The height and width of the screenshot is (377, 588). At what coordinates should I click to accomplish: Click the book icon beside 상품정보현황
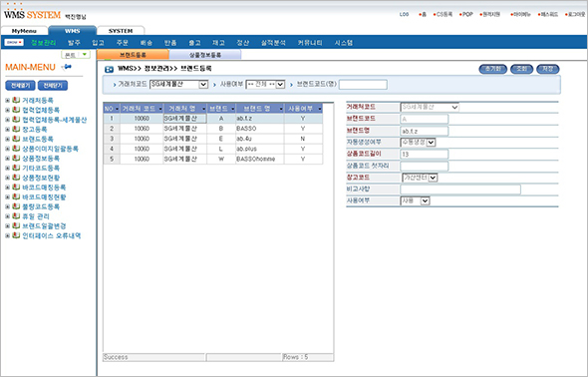pyautogui.click(x=16, y=178)
